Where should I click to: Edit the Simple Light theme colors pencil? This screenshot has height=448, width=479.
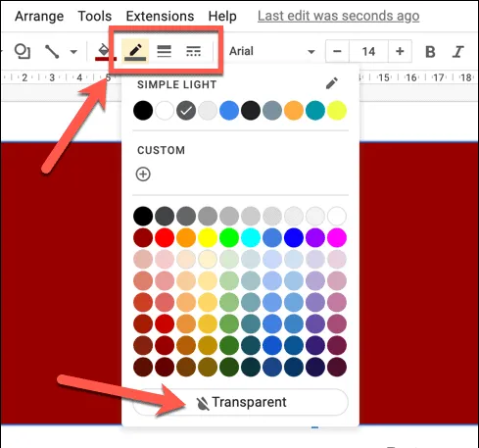pos(332,83)
